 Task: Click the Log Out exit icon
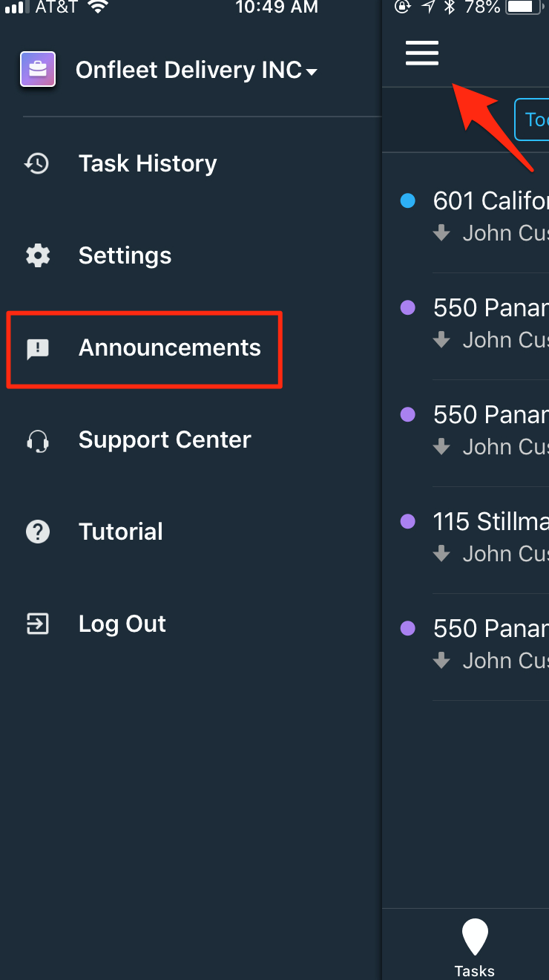click(x=38, y=624)
